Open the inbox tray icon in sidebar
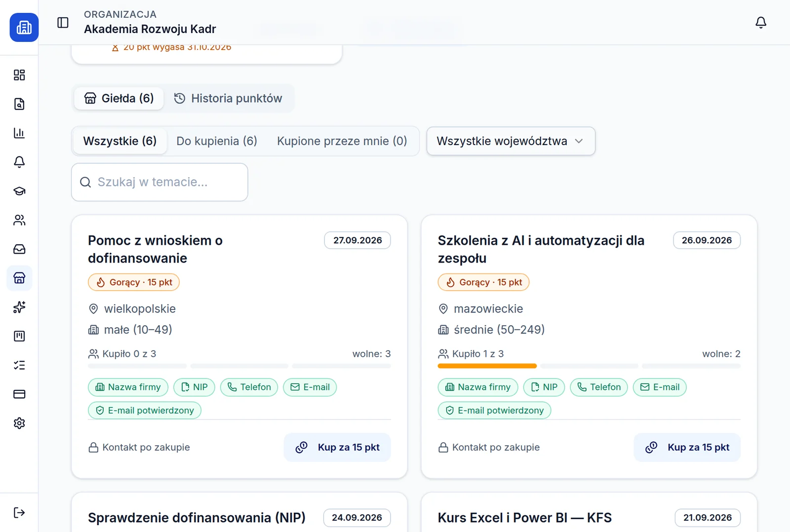This screenshot has width=790, height=532. [x=19, y=249]
